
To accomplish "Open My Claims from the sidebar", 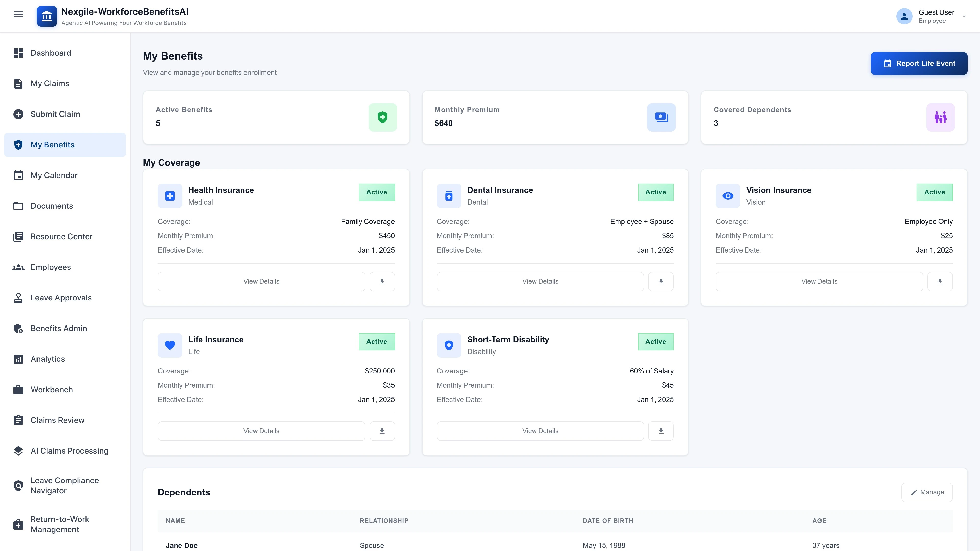I will 50,83.
